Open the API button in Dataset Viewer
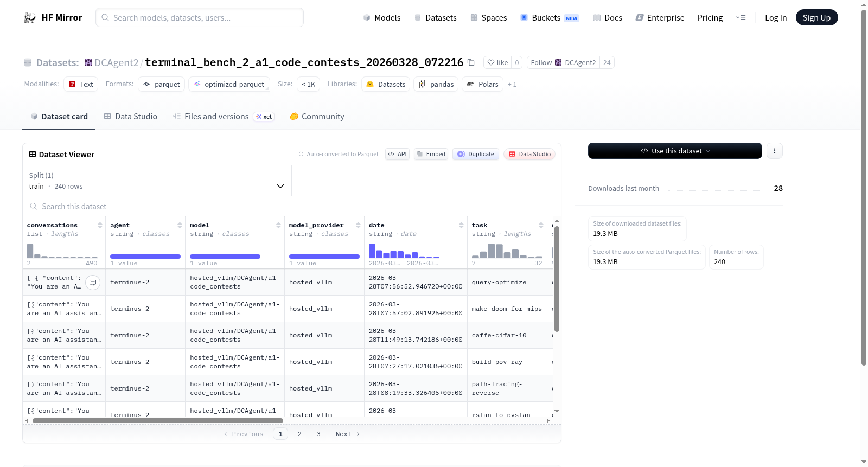The image size is (868, 467). [x=398, y=154]
